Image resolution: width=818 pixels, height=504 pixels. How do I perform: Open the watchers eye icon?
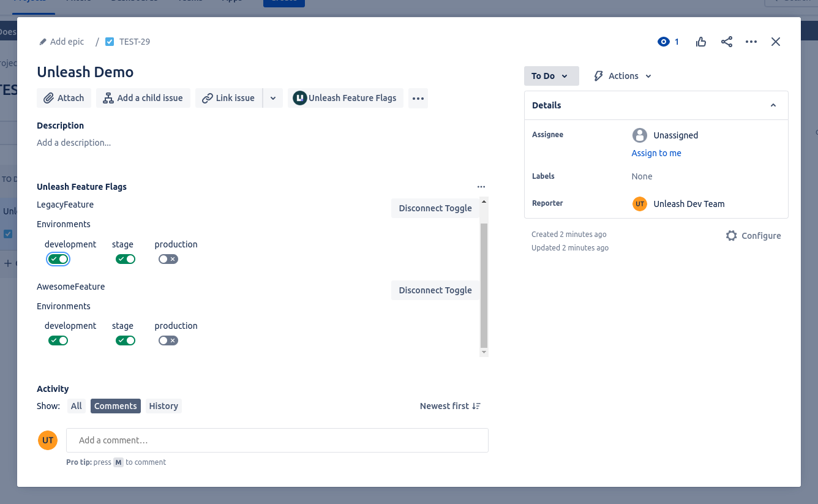pos(663,42)
